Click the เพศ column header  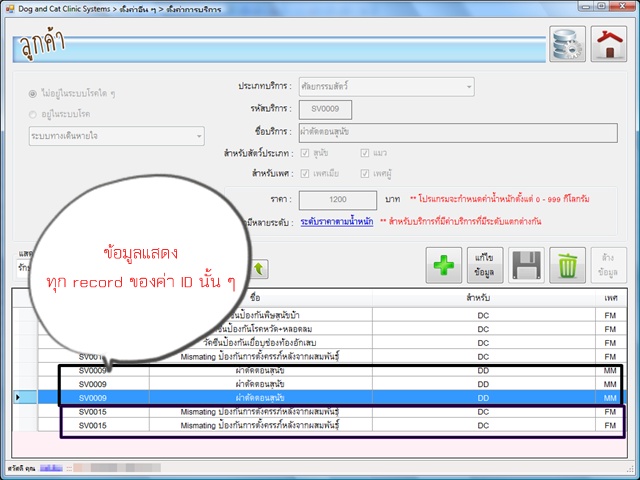(x=611, y=298)
